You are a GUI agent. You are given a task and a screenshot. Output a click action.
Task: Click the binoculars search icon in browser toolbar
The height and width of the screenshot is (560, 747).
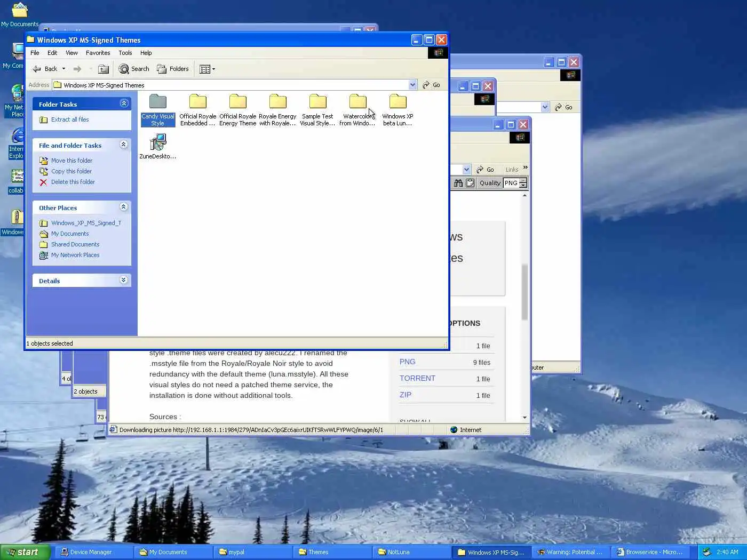coord(458,183)
